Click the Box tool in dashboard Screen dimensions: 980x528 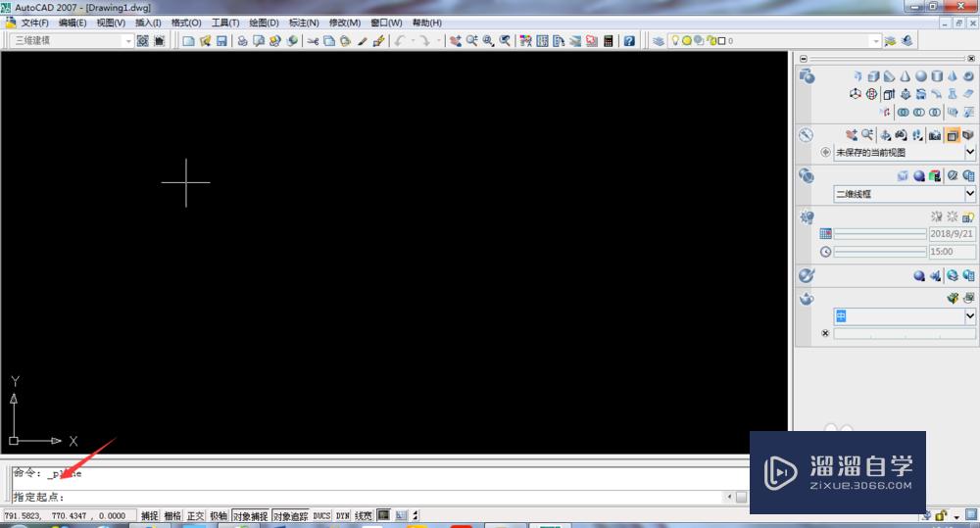(873, 76)
